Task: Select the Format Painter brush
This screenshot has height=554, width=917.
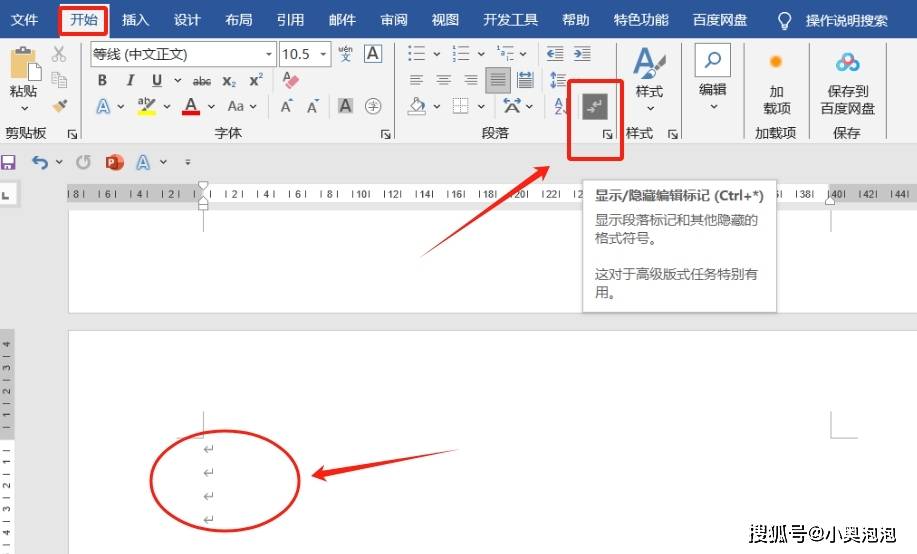Action: point(59,106)
